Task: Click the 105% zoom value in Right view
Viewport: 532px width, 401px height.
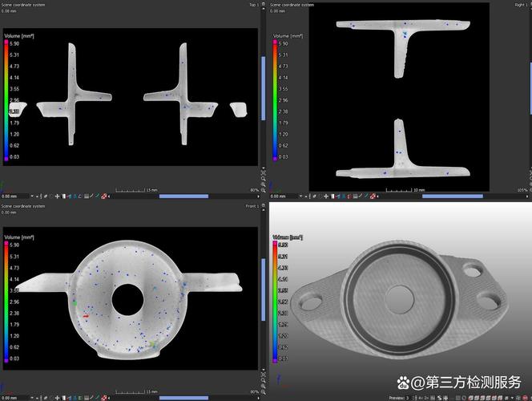Action: pos(523,190)
